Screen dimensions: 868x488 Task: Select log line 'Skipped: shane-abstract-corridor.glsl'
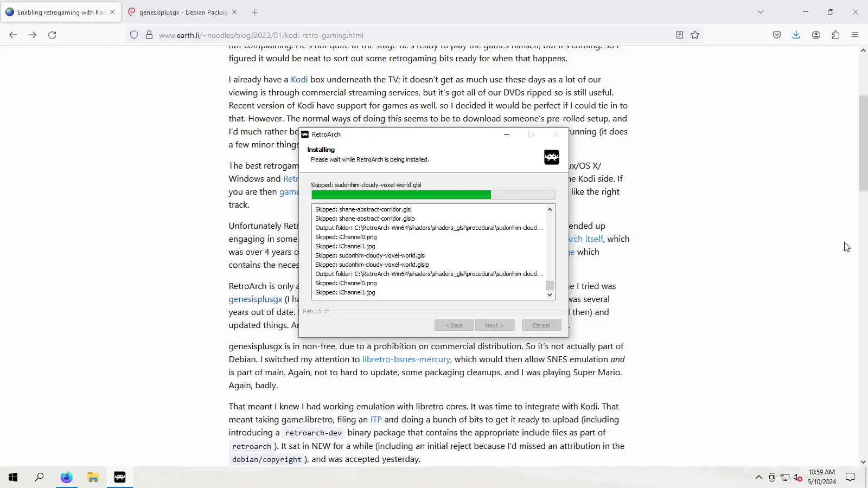(x=363, y=209)
